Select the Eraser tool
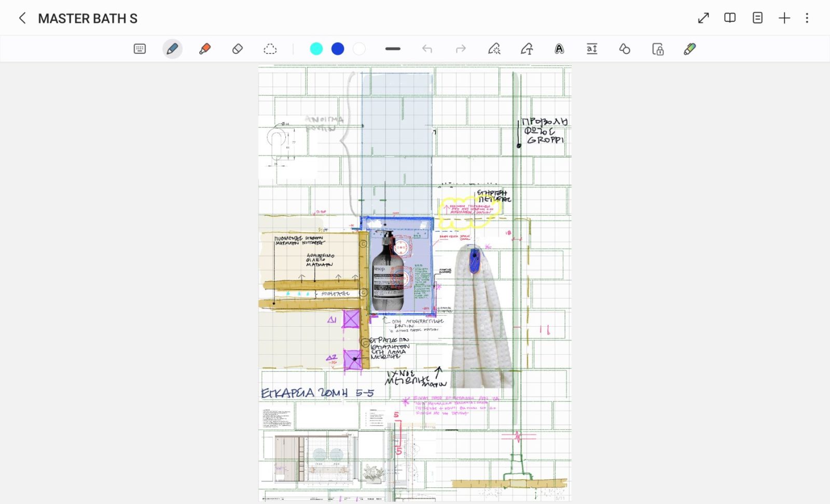This screenshot has height=504, width=830. pyautogui.click(x=238, y=49)
